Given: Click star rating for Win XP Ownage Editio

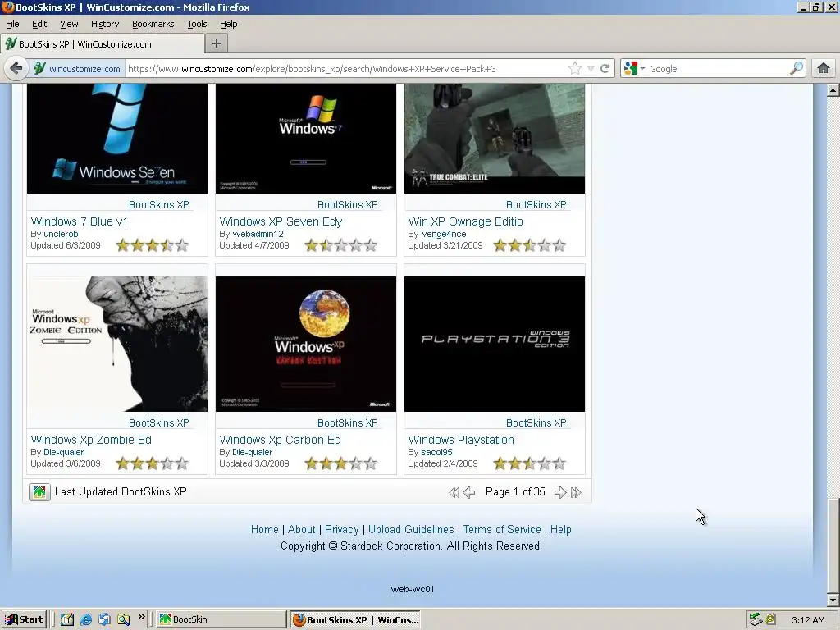Looking at the screenshot, I should click(x=529, y=245).
